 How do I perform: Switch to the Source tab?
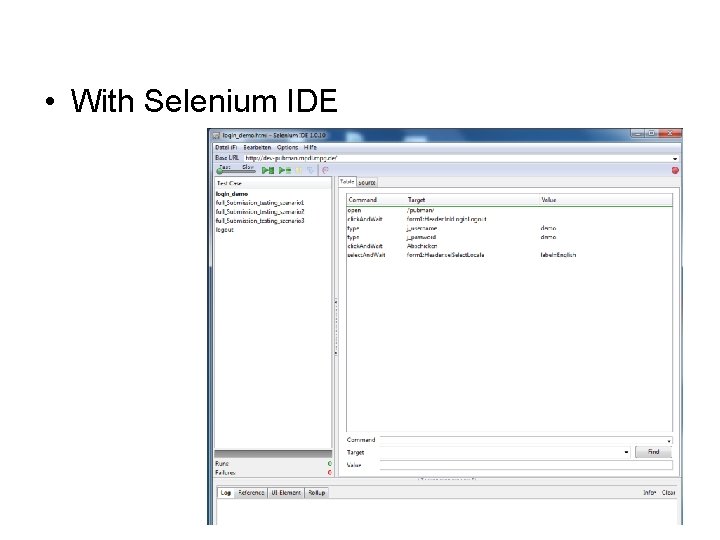pos(367,182)
